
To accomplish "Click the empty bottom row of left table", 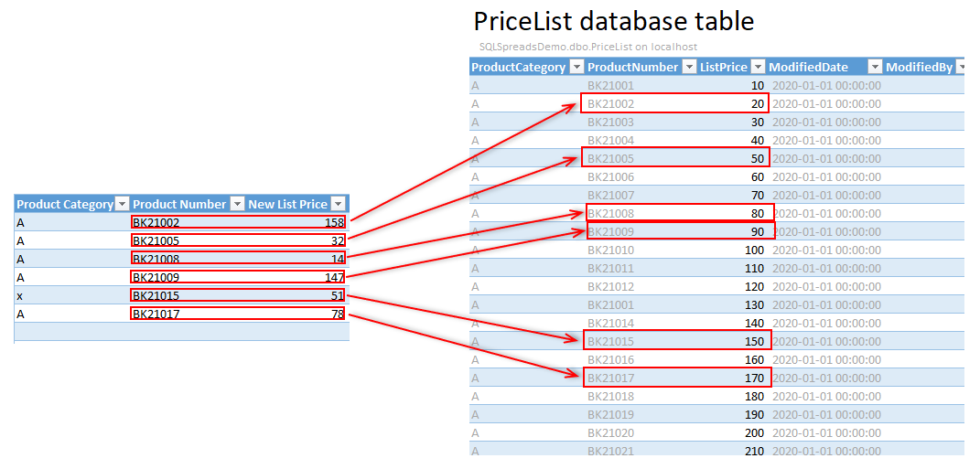I will 181,332.
